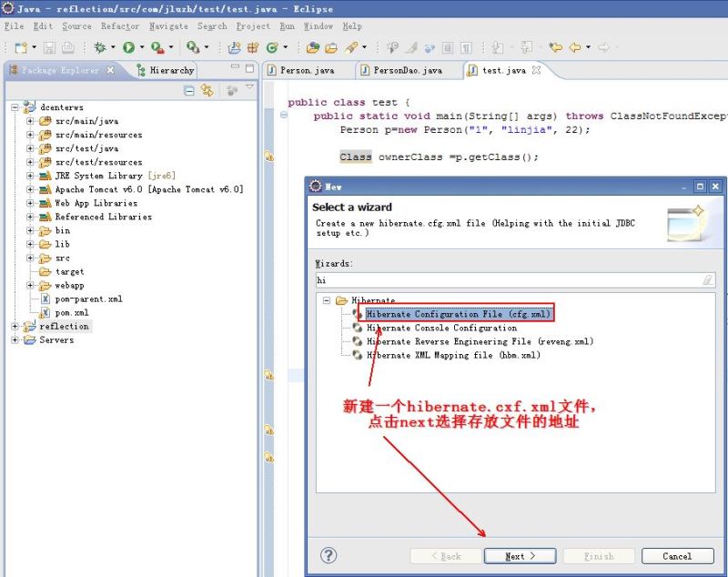
Task: Expand the src/main/java folder
Action: [30, 121]
